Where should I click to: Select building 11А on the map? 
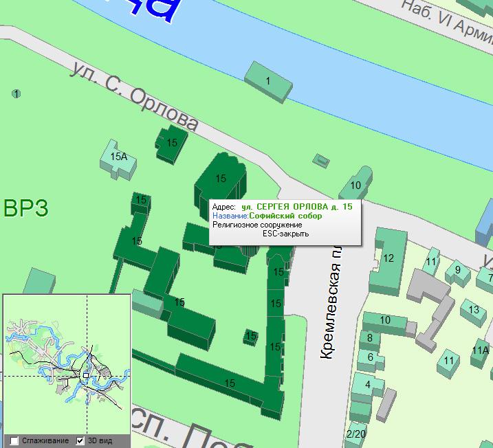click(x=480, y=350)
